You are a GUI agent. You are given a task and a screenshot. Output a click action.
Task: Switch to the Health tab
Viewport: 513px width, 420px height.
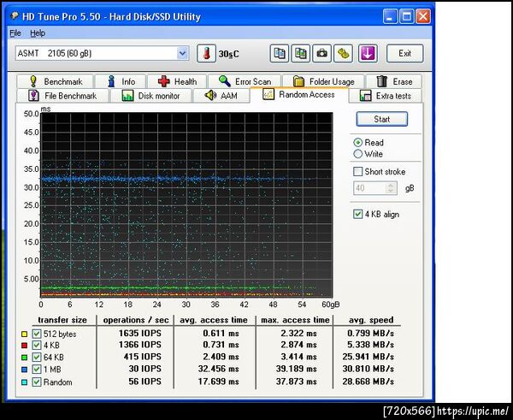[177, 81]
